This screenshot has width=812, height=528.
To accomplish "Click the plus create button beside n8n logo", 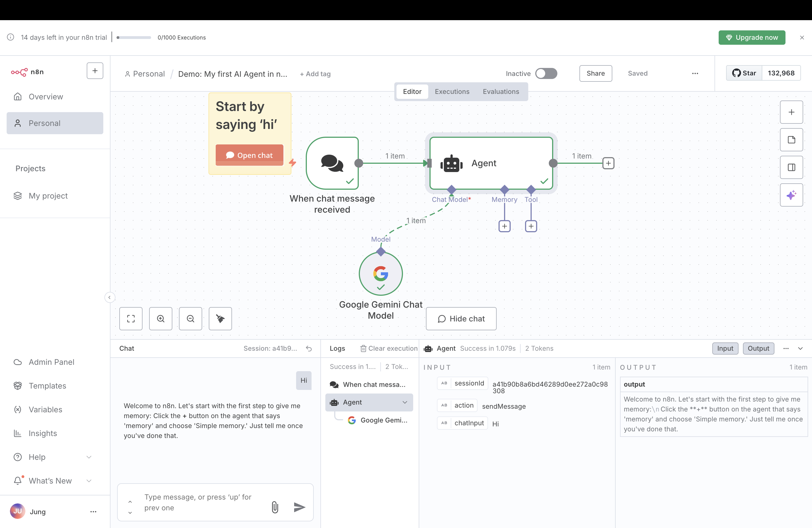I will (95, 71).
